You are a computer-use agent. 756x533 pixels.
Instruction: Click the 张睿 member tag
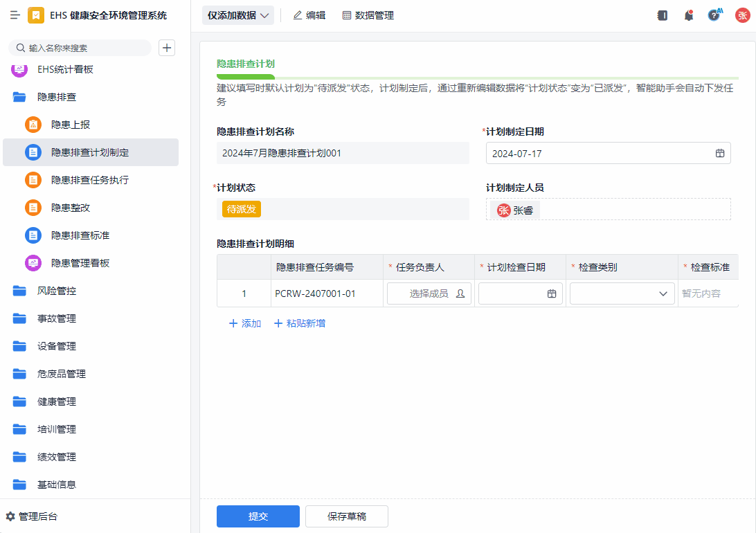[515, 210]
